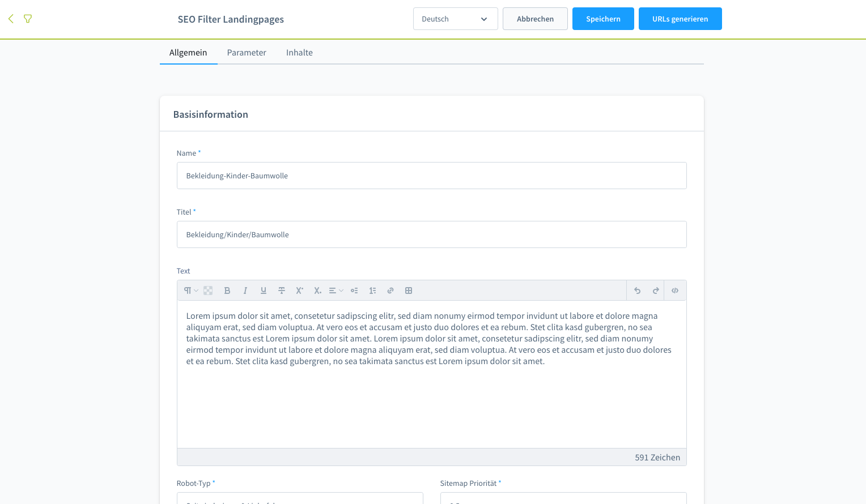Click the SEO Filter Landingpages title

(231, 19)
